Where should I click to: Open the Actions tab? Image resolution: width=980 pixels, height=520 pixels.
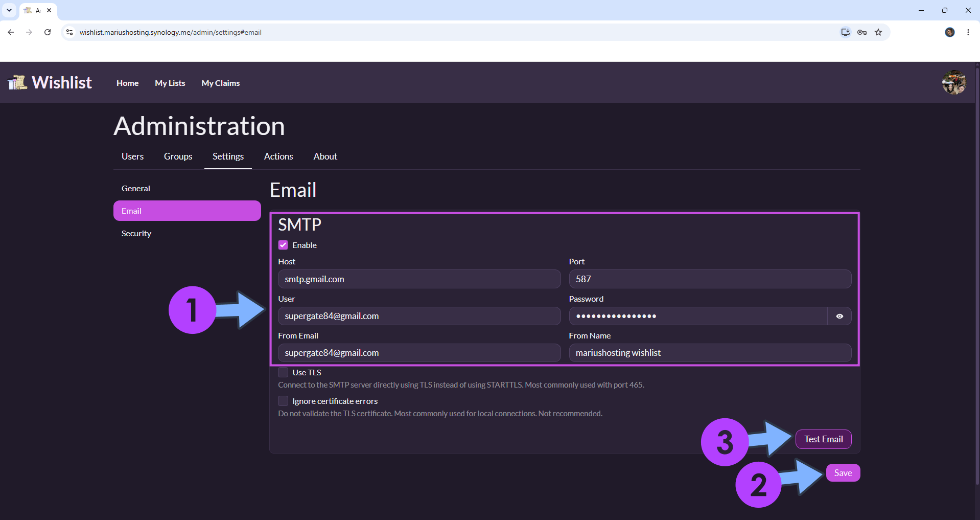(278, 156)
